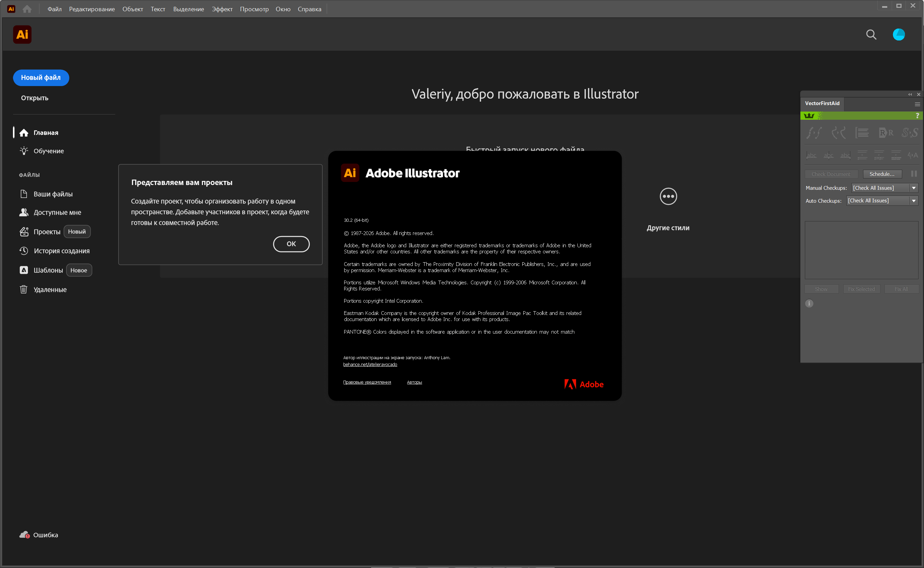Click the cloud error icon labeled Ошибка
This screenshot has width=924, height=568.
click(x=25, y=535)
